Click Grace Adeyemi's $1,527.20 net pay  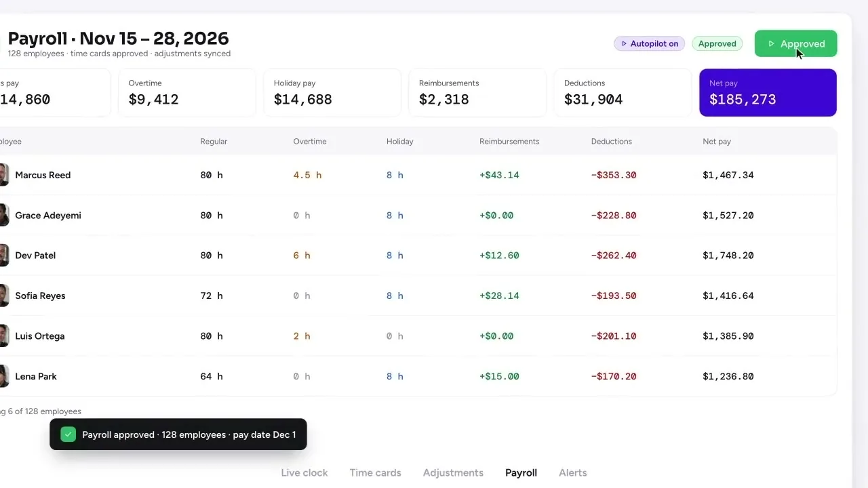coord(728,216)
